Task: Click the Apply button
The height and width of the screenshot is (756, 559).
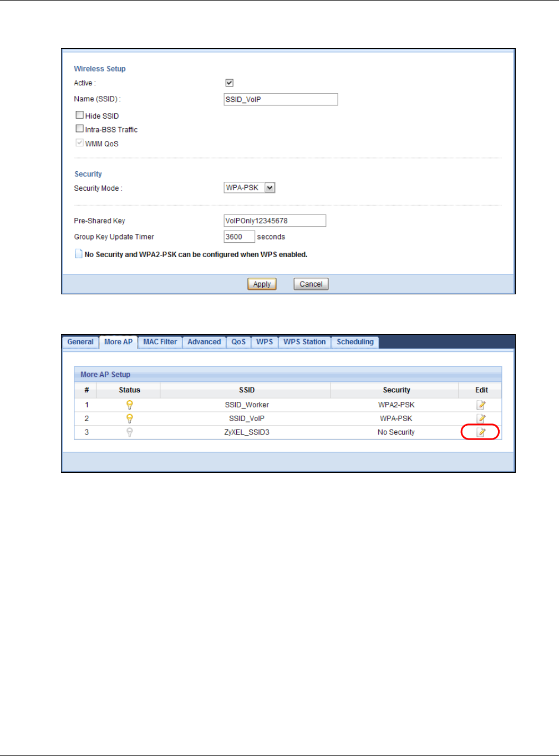Action: coord(262,284)
